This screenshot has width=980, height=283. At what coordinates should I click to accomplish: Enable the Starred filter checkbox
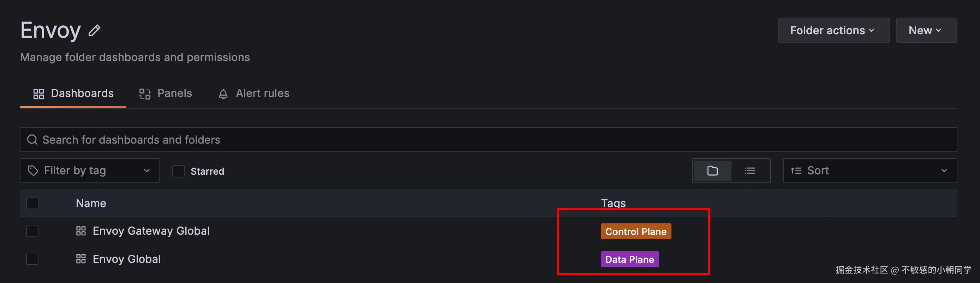coord(178,171)
